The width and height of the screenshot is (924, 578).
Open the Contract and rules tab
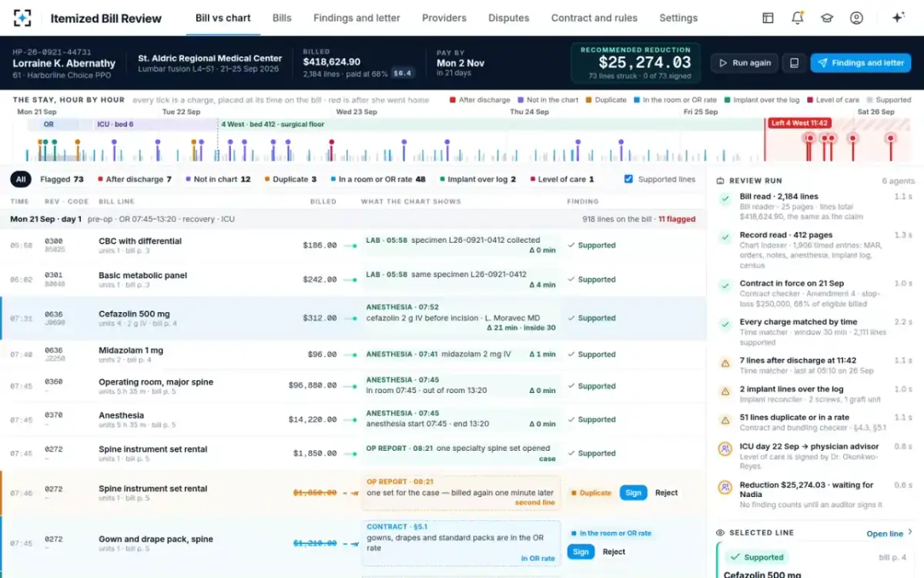[x=594, y=18]
